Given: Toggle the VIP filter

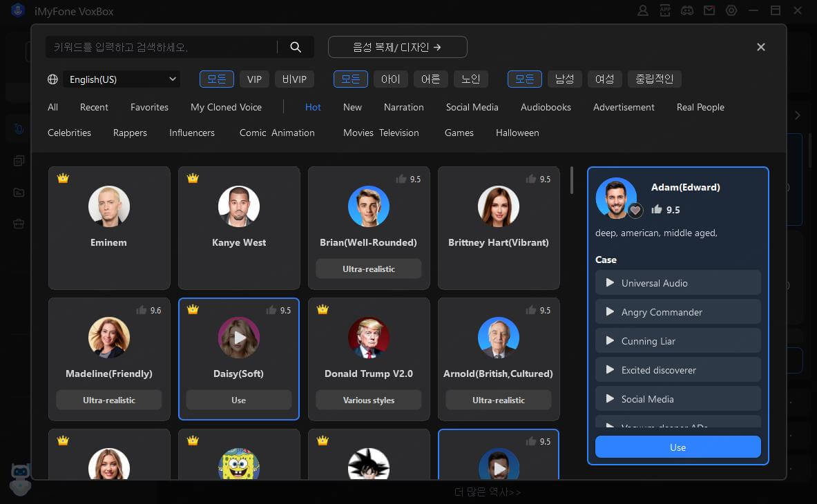Looking at the screenshot, I should click(254, 79).
